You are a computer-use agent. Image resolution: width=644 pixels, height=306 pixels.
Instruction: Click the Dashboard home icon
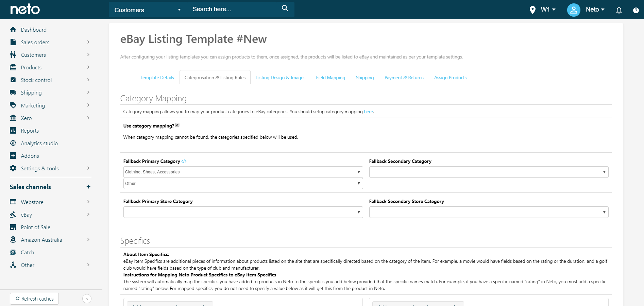pyautogui.click(x=13, y=30)
